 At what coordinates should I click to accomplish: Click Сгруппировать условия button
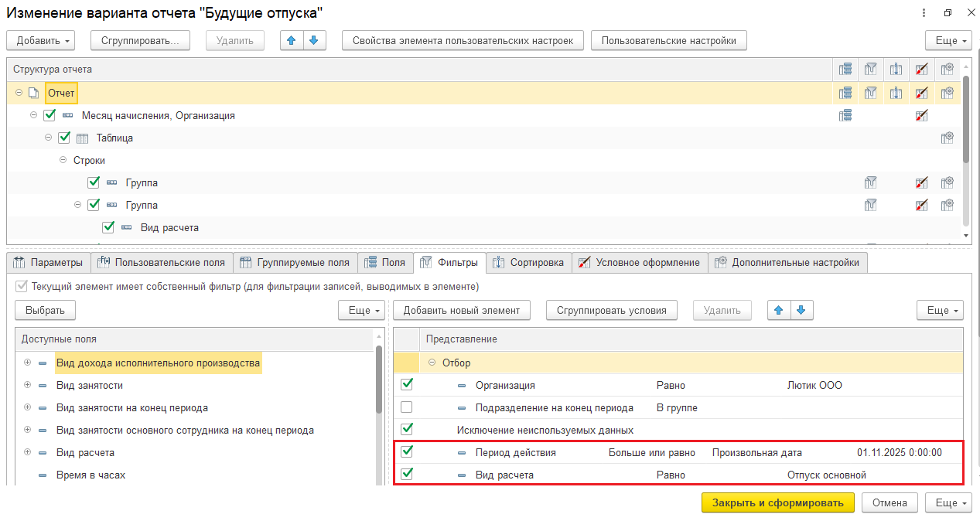pos(612,310)
